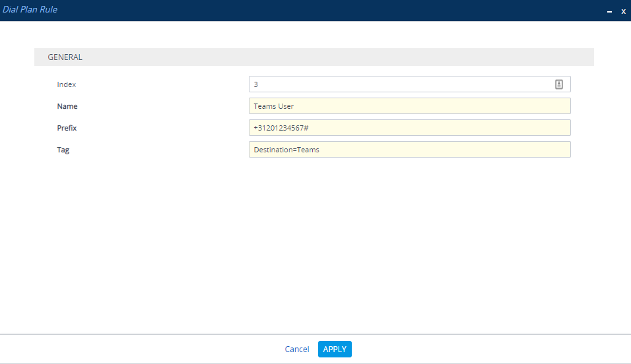Close the Dial Plan Rule dialog

coord(623,11)
